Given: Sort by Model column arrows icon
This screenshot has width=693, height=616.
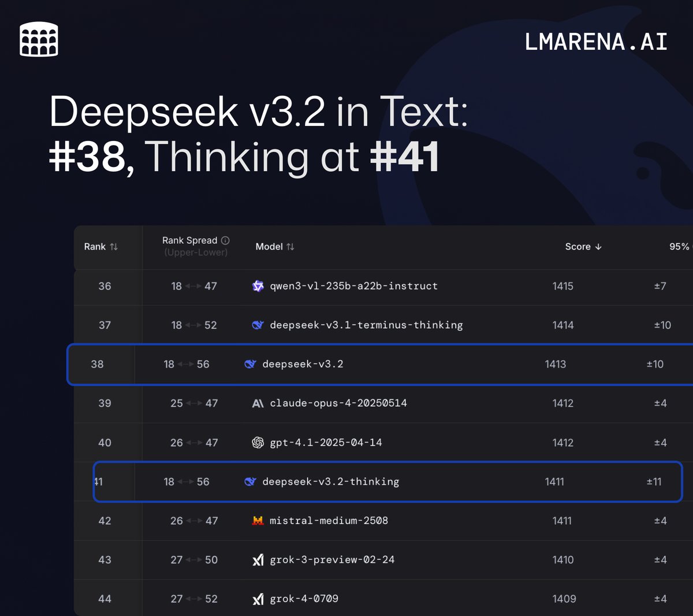Looking at the screenshot, I should click(x=290, y=247).
